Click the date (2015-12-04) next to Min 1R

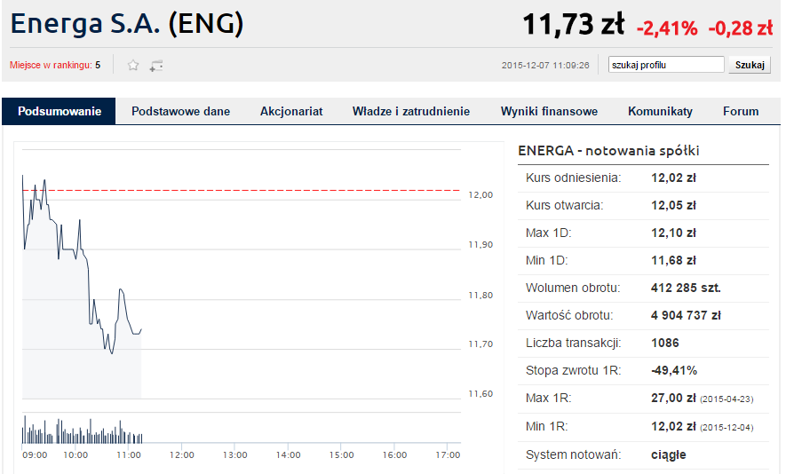pyautogui.click(x=726, y=427)
